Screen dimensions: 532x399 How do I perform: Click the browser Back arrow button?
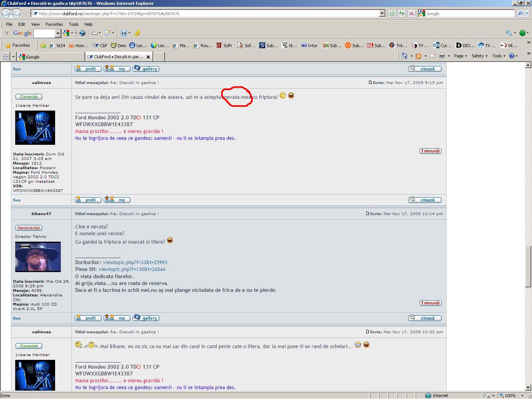6,13
